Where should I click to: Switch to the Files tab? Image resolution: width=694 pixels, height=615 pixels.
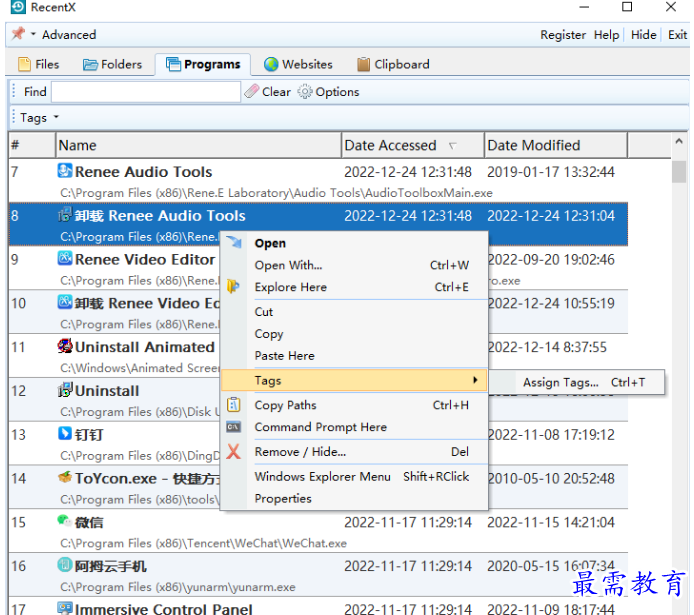tap(39, 65)
